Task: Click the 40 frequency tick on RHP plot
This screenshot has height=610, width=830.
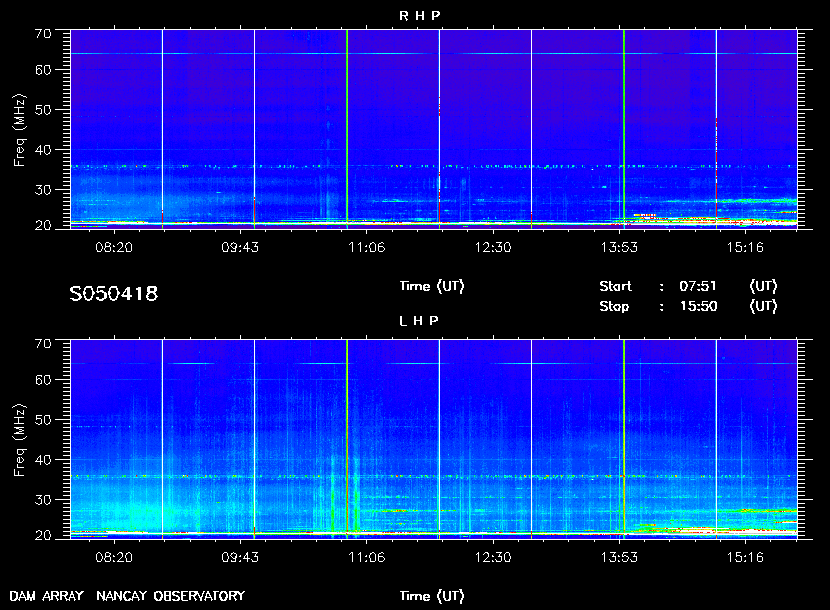Action: pyautogui.click(x=43, y=150)
